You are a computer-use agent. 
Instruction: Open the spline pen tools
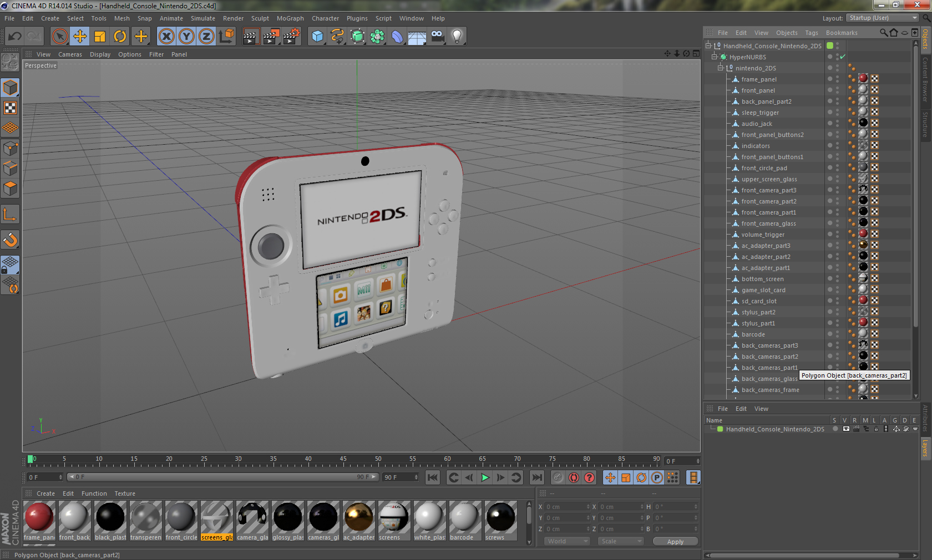[x=337, y=37]
